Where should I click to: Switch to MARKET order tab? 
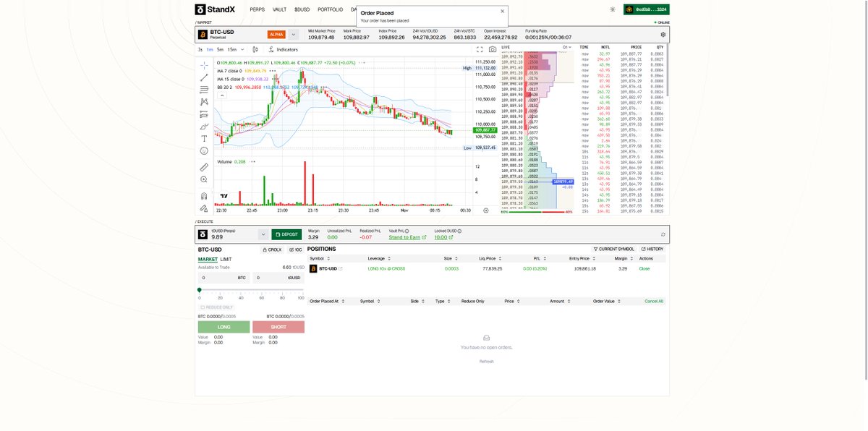tap(208, 259)
